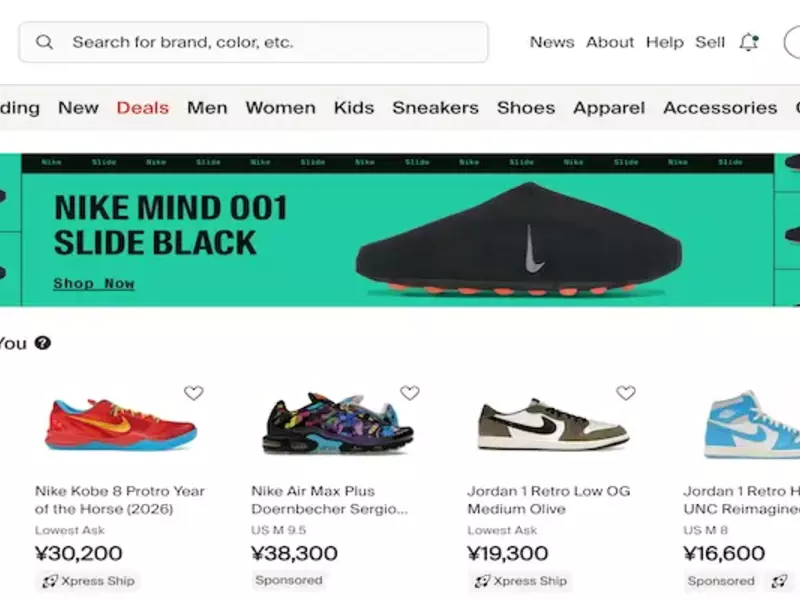The image size is (800, 600).
Task: Like the Jordan 1 Retro Low OG Medium Olive
Action: tap(626, 393)
